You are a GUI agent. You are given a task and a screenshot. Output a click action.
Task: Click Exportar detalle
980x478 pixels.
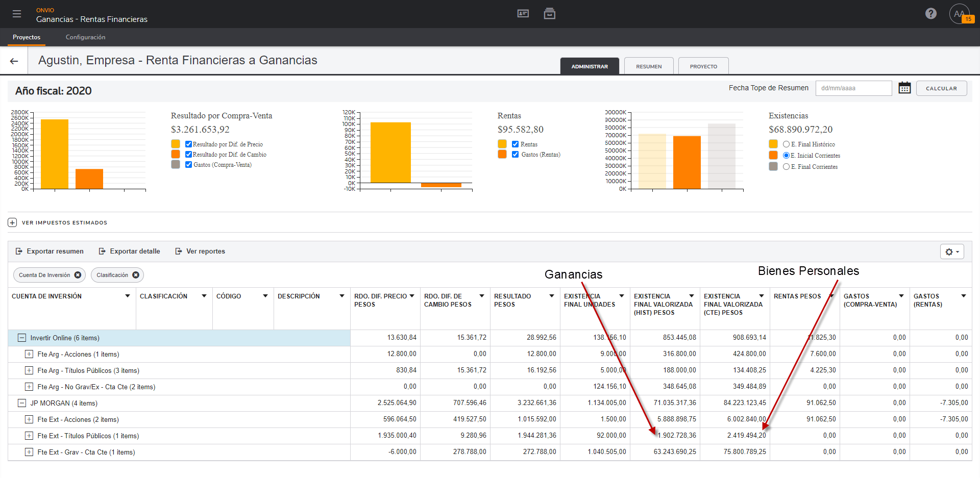pos(129,251)
